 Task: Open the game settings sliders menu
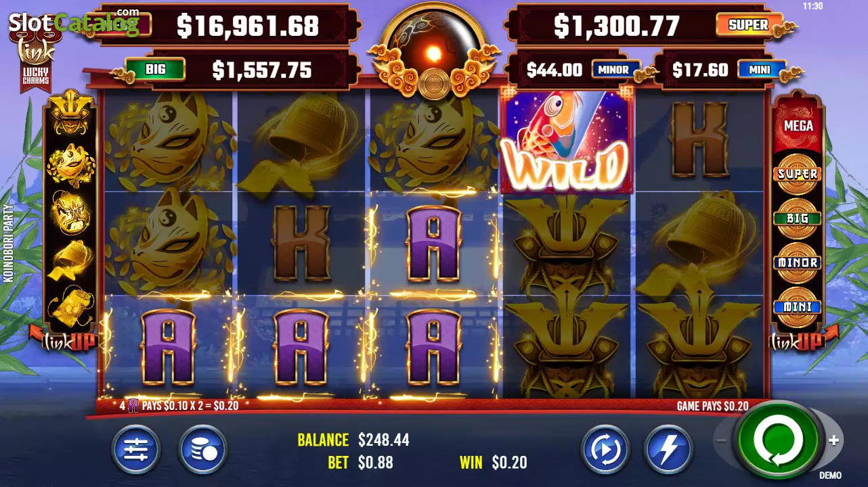tap(136, 449)
